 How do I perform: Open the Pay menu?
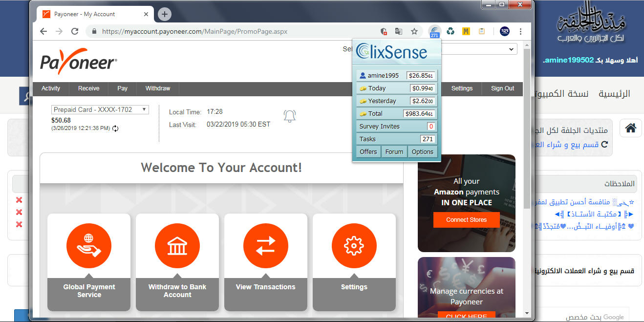click(123, 88)
